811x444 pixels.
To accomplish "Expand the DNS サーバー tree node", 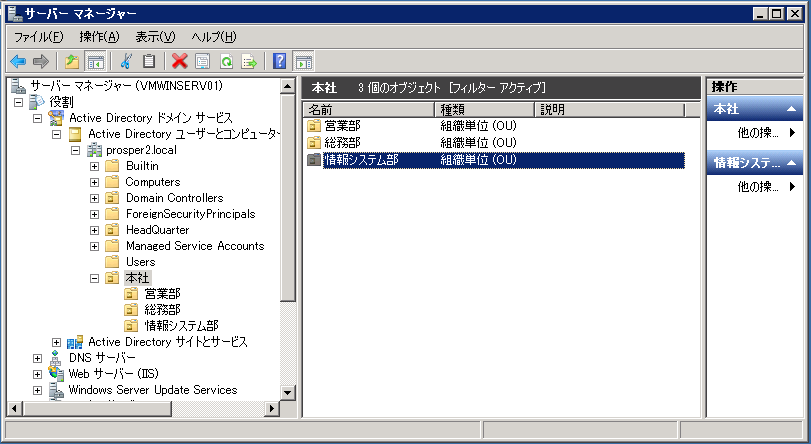I will (x=38, y=358).
